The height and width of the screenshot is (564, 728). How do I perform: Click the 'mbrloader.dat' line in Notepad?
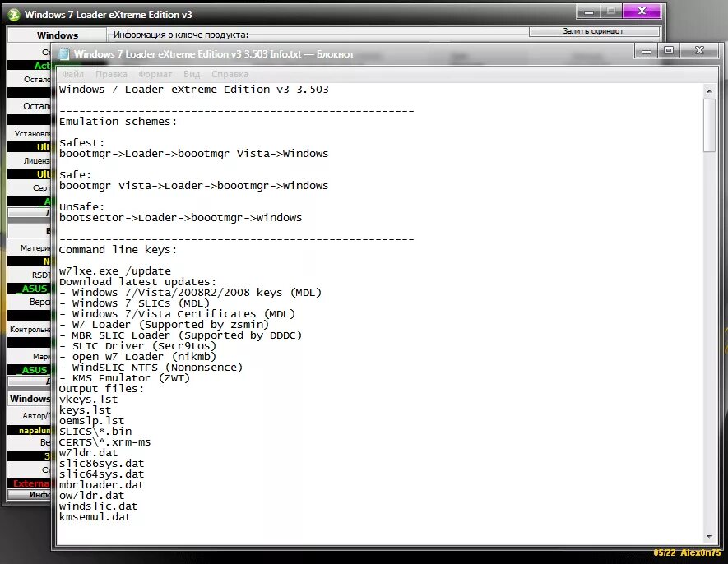tap(101, 485)
